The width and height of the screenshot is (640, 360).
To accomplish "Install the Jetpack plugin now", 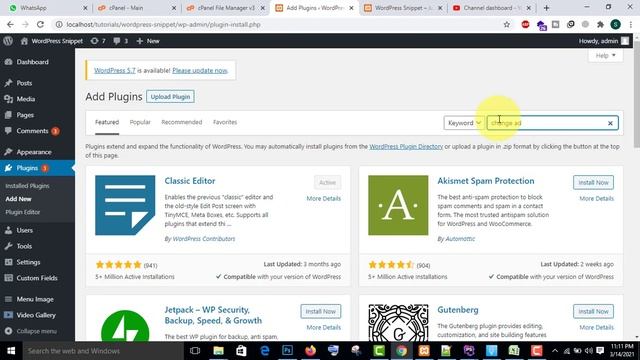I will point(320,311).
